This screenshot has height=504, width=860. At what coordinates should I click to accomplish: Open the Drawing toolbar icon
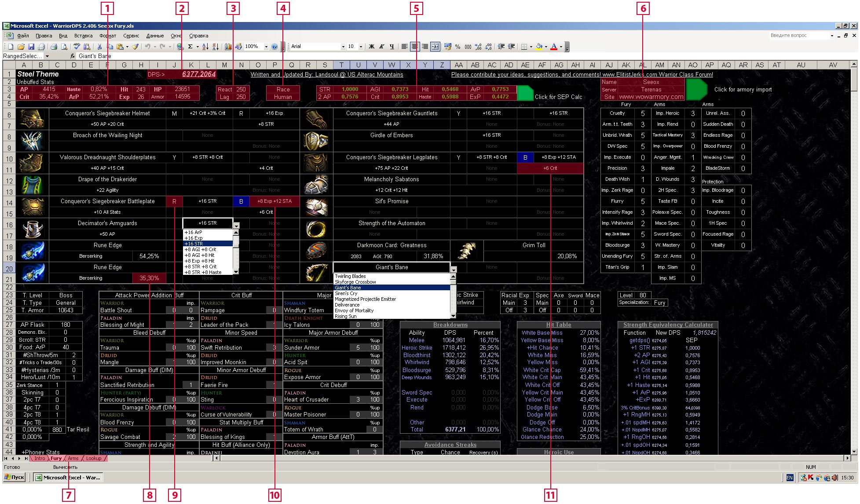coord(238,47)
